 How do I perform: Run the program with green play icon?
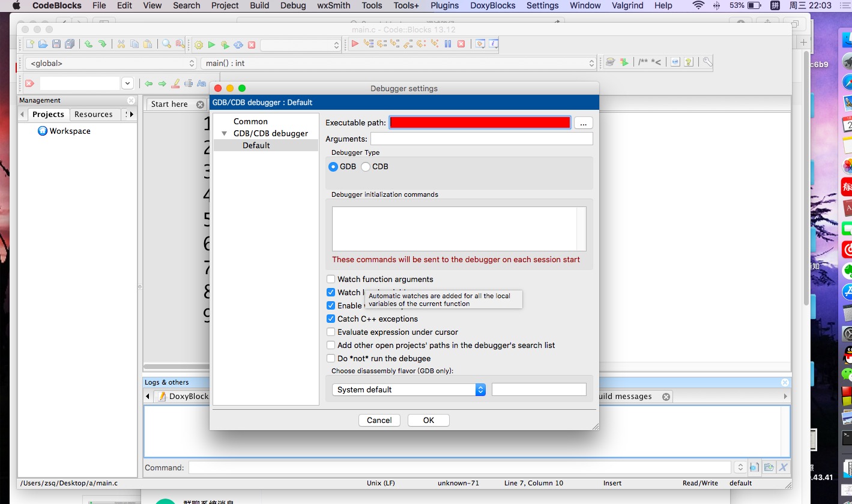click(x=211, y=45)
